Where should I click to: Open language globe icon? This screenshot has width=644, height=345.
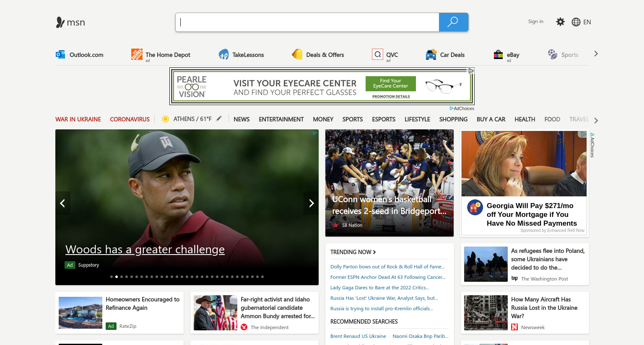[576, 22]
